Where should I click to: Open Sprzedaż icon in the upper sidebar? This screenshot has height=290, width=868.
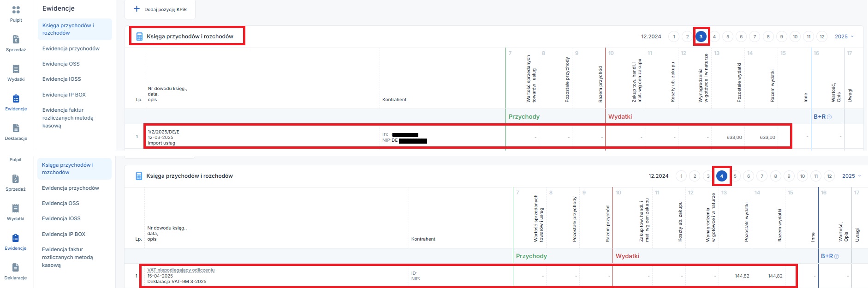point(16,40)
